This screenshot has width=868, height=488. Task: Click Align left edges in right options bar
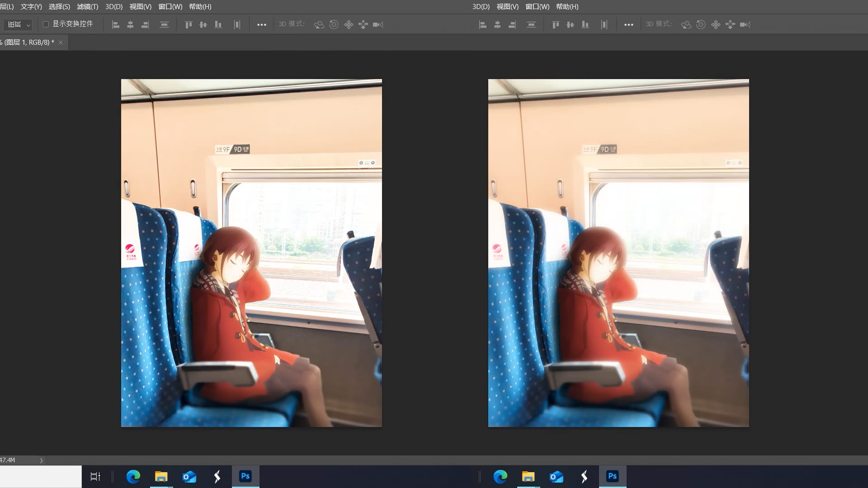(483, 25)
